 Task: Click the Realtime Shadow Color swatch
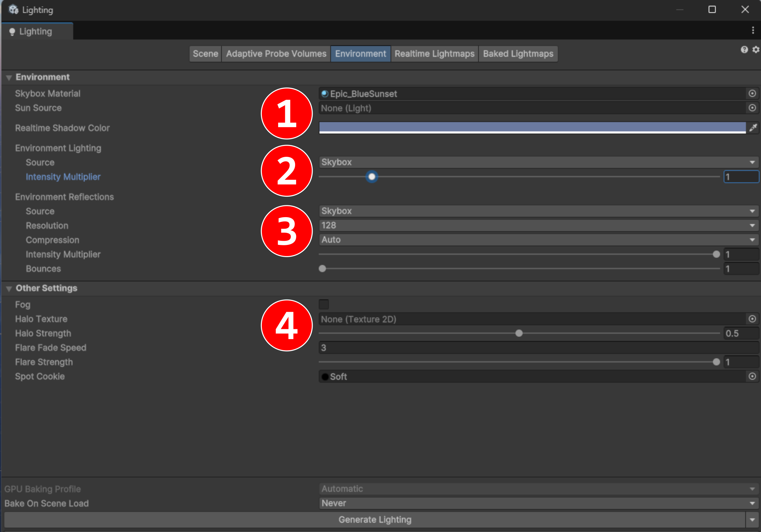pos(532,128)
